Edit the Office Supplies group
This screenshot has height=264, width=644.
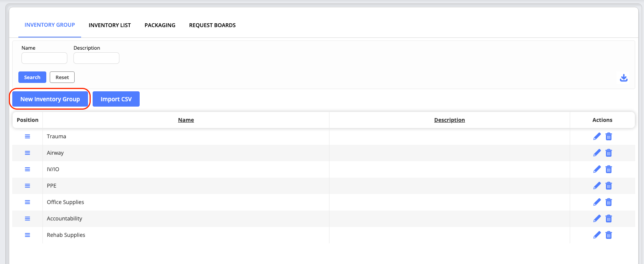(x=597, y=202)
